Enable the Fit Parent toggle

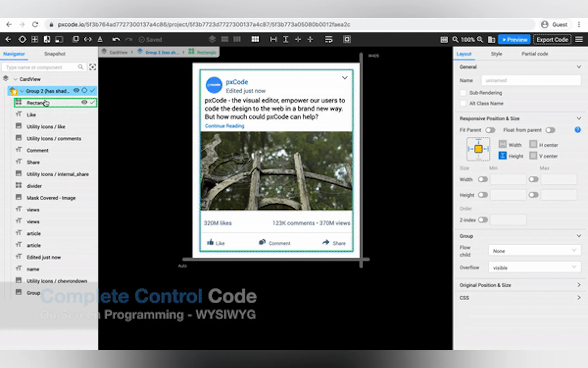[x=490, y=130]
